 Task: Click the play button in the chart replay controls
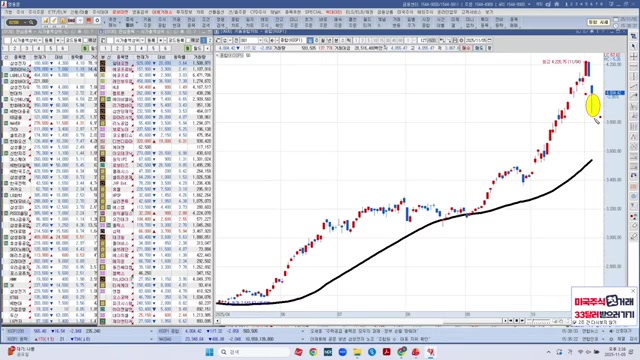[505, 321]
